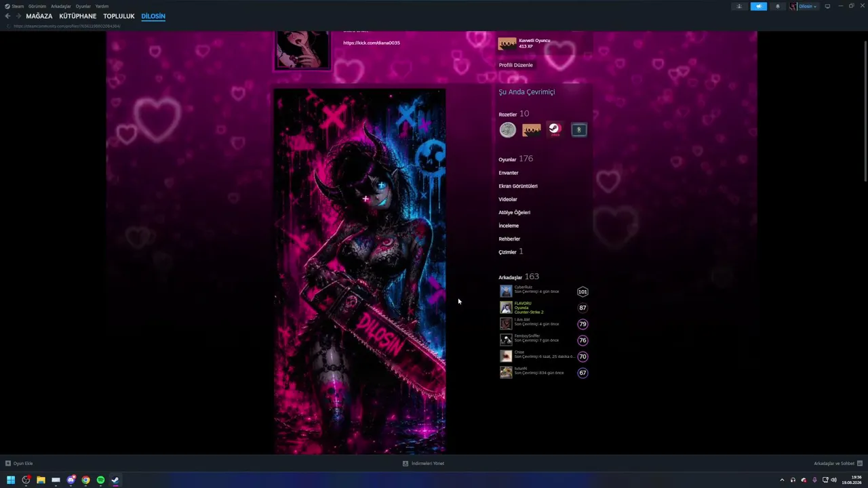
Task: Open friend FemboySniffer's avatar
Action: (506, 340)
